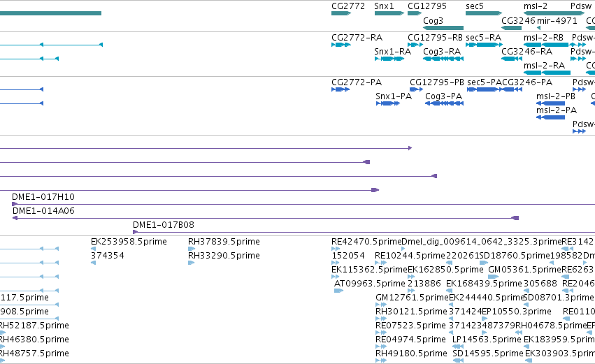Click the sec5-RA transcript label
Viewport: 595px width, 364px height.
coord(483,38)
